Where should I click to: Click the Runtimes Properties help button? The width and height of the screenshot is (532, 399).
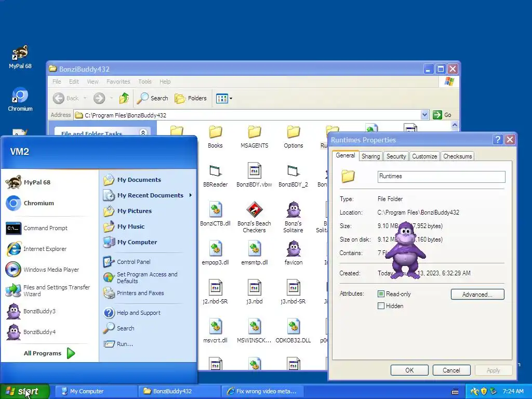[498, 139]
